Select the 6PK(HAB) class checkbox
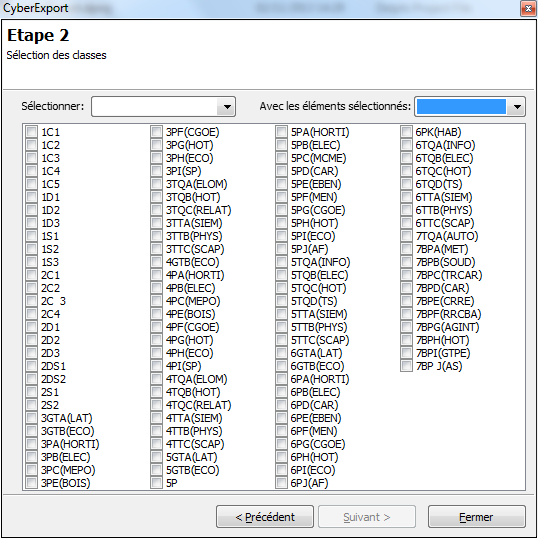Image resolution: width=538 pixels, height=539 pixels. pyautogui.click(x=406, y=132)
